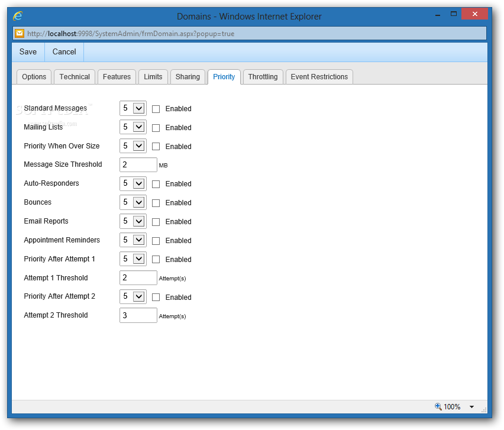Open the Limits tab

point(153,77)
